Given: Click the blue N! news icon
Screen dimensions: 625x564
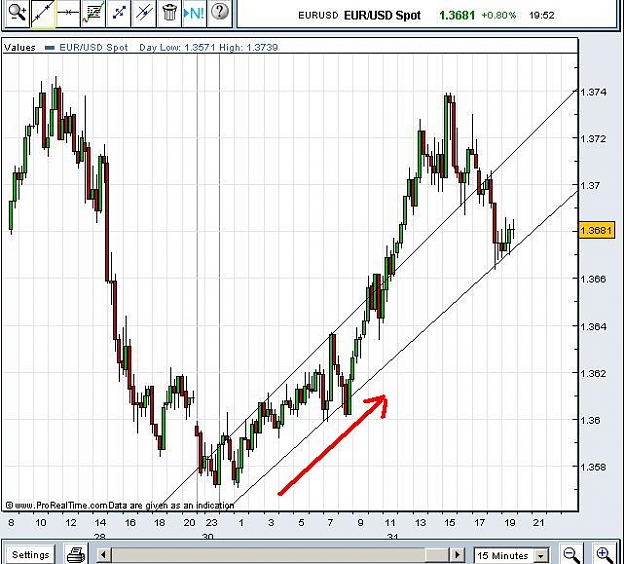Looking at the screenshot, I should tap(194, 13).
